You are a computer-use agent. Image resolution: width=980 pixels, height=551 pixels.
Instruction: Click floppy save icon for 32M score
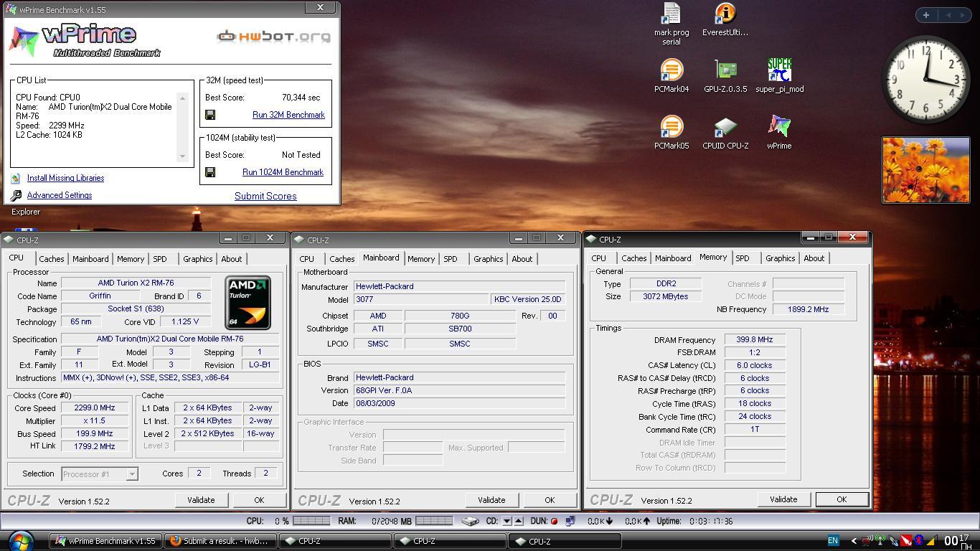210,115
